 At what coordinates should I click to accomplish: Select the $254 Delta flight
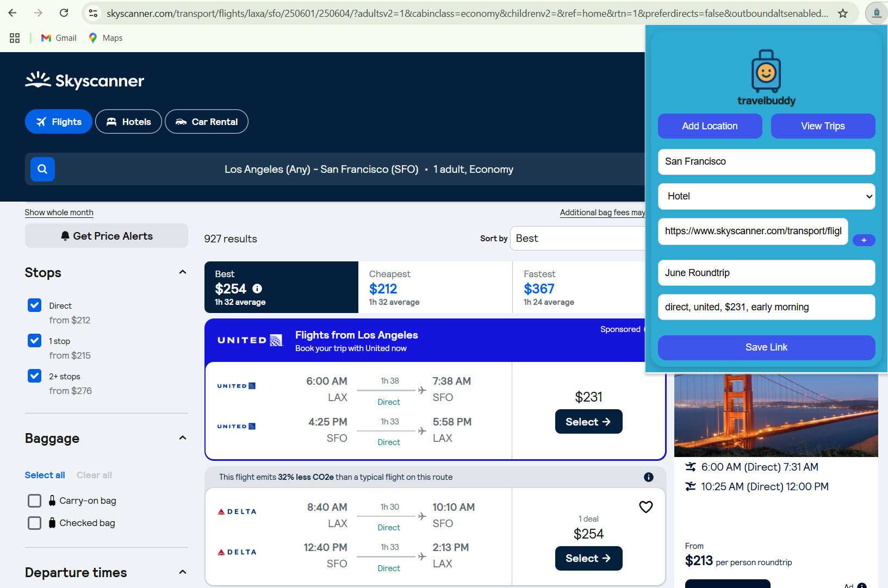coord(588,558)
